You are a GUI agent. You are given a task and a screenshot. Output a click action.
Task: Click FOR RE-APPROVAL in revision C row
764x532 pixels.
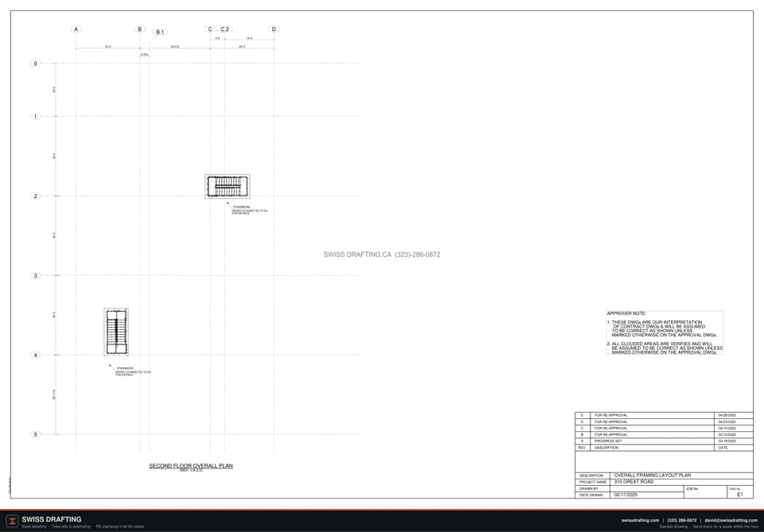(x=611, y=429)
